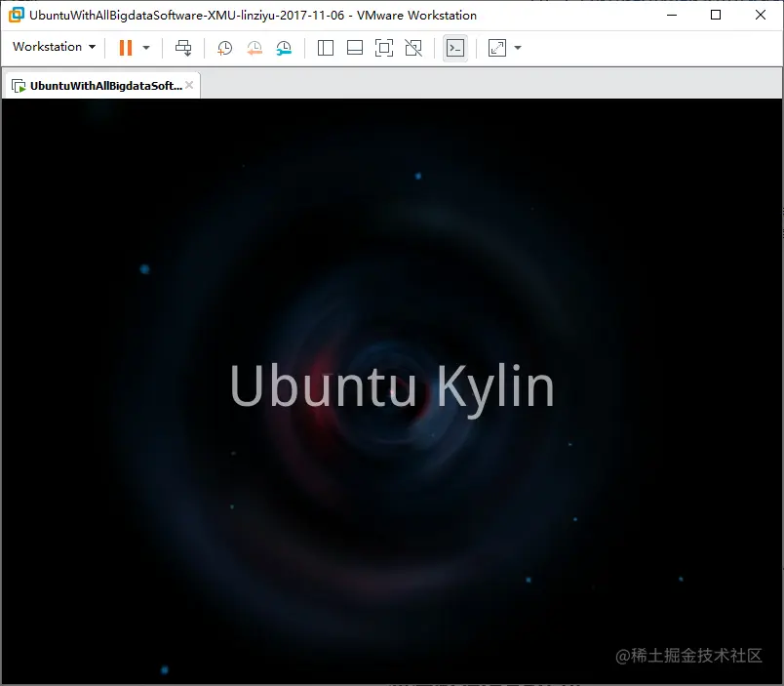Click inside the Ubuntu Kylin guest display
The width and height of the screenshot is (784, 686).
click(x=392, y=390)
